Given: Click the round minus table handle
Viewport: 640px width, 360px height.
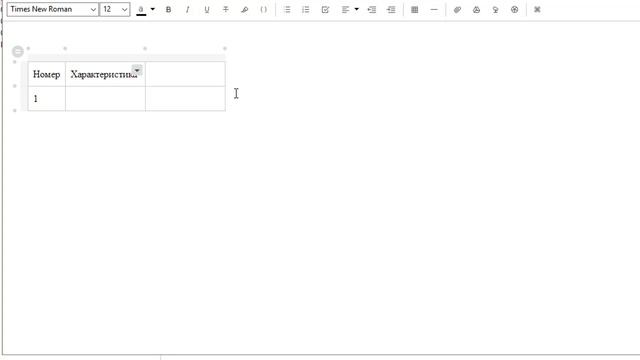Looking at the screenshot, I should point(18,51).
